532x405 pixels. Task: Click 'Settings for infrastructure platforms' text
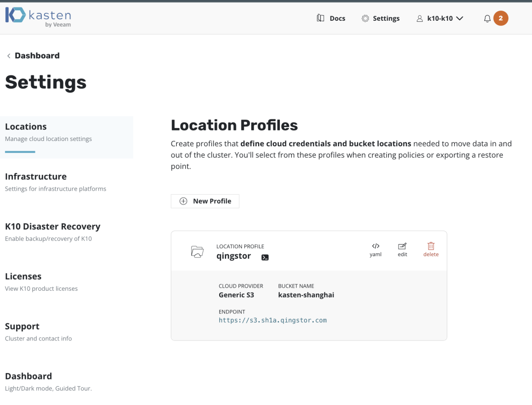tap(55, 189)
